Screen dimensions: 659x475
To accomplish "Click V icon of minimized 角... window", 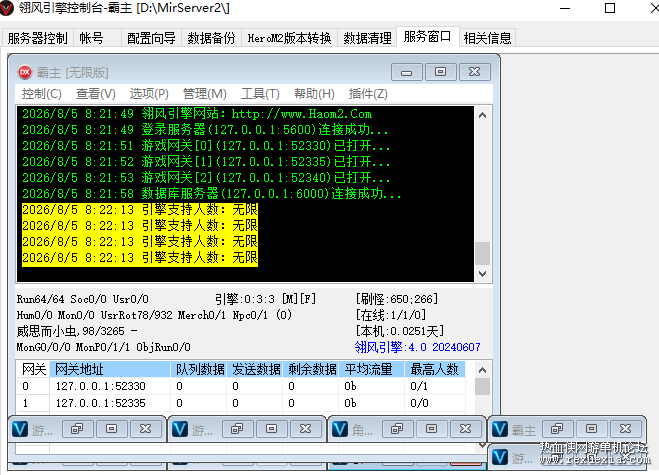I will point(340,429).
